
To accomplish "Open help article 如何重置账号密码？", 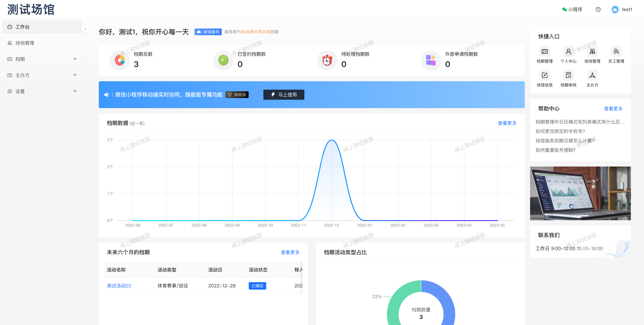I will pyautogui.click(x=555, y=150).
